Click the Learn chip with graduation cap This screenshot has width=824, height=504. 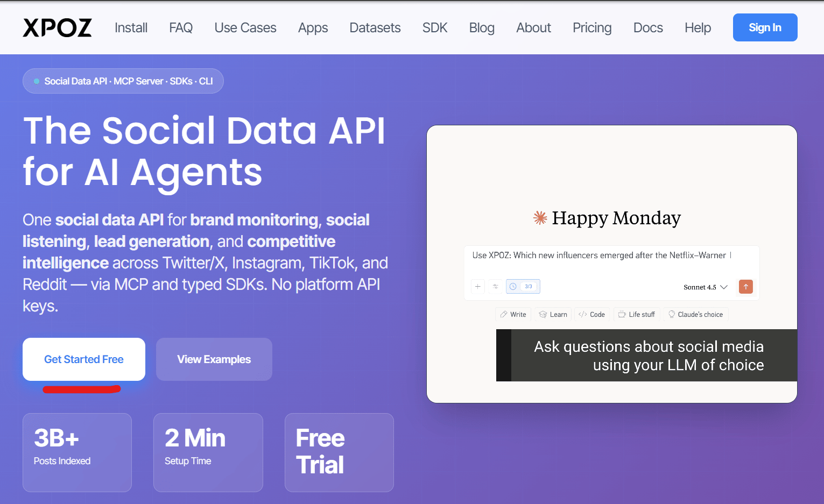(x=553, y=315)
